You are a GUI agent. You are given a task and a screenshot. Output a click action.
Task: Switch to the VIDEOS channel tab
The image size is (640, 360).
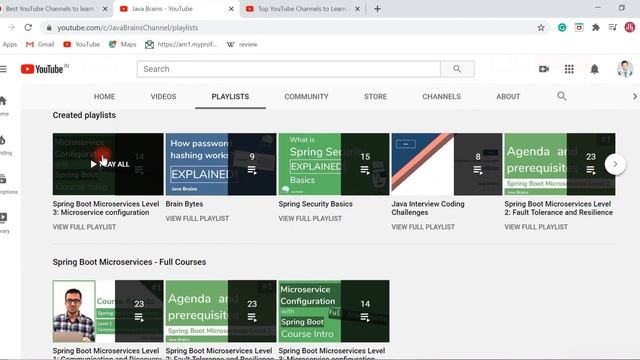click(163, 96)
